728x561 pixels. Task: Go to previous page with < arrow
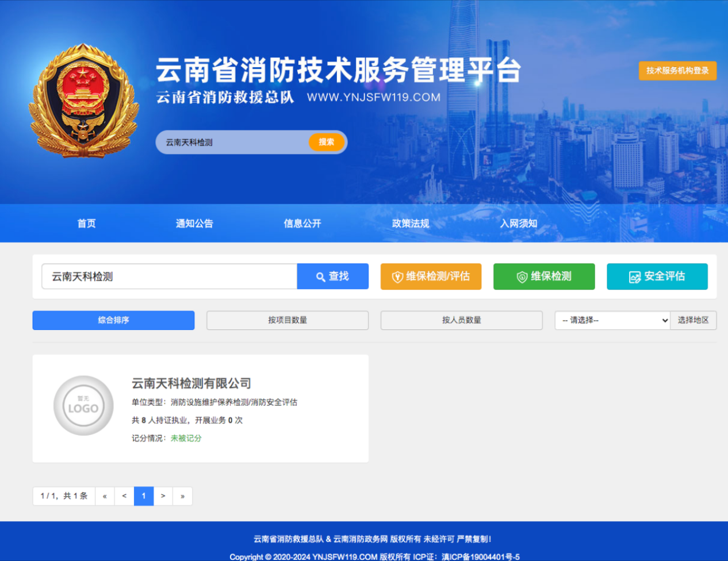tap(124, 496)
